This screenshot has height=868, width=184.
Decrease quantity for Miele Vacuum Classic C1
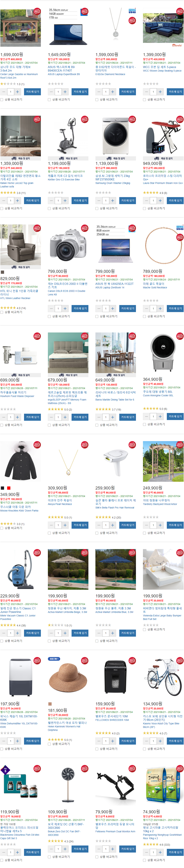[x=4, y=633]
